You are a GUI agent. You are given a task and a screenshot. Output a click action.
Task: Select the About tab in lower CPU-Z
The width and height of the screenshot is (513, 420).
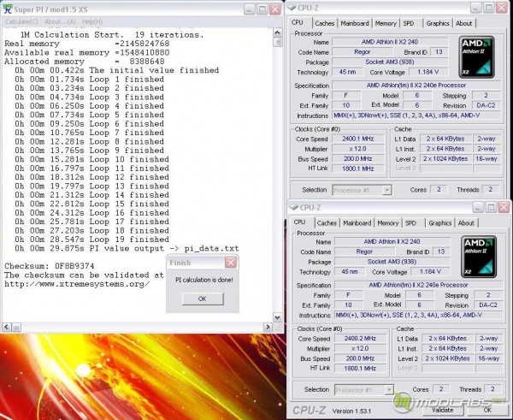(x=466, y=223)
